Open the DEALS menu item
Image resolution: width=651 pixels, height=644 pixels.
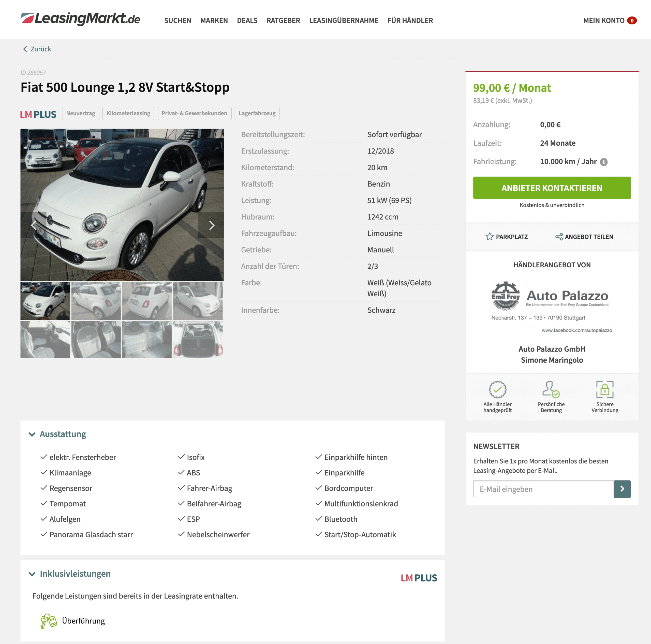pos(247,21)
